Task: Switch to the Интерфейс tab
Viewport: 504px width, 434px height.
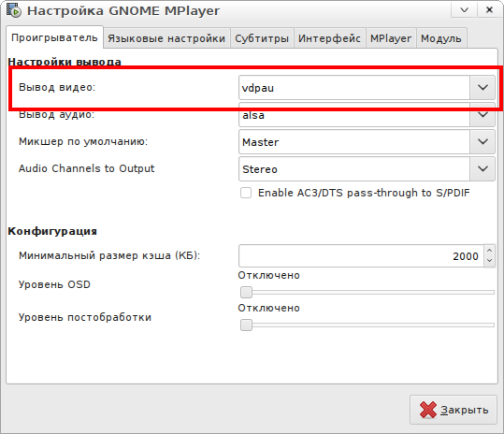Action: click(329, 38)
